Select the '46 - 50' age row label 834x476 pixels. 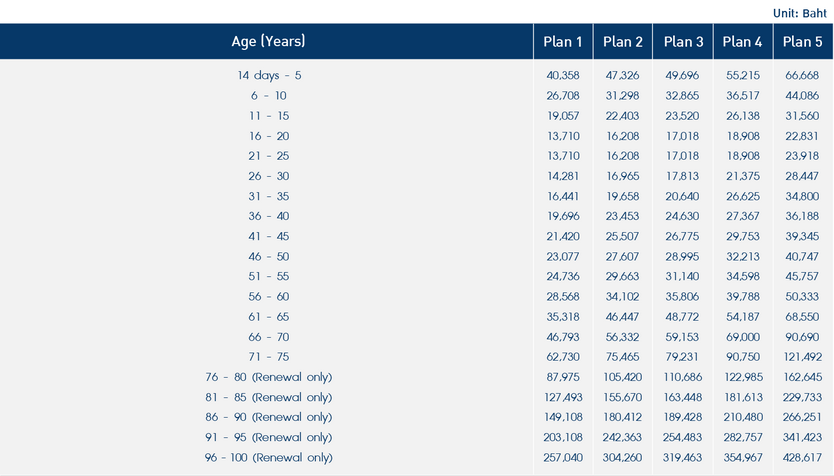269,256
